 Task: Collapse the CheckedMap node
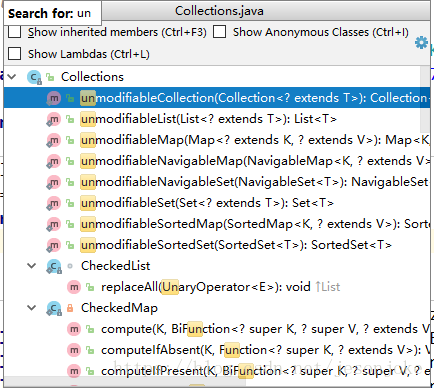(x=32, y=308)
